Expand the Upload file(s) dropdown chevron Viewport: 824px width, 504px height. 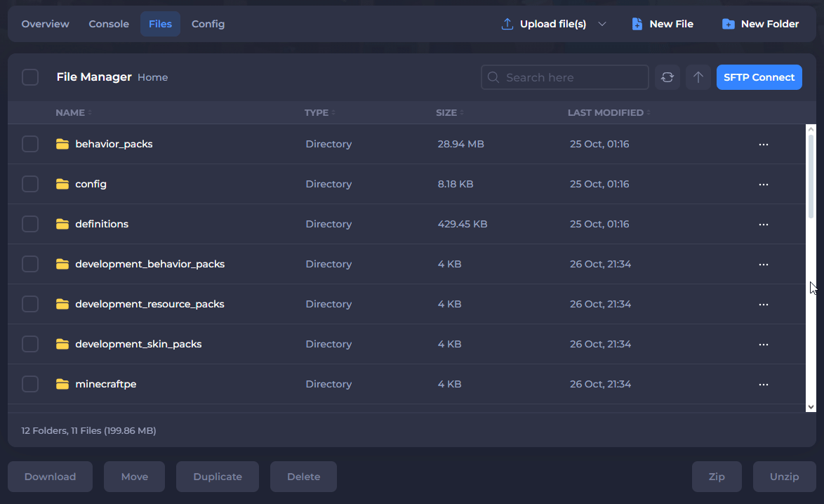[602, 24]
